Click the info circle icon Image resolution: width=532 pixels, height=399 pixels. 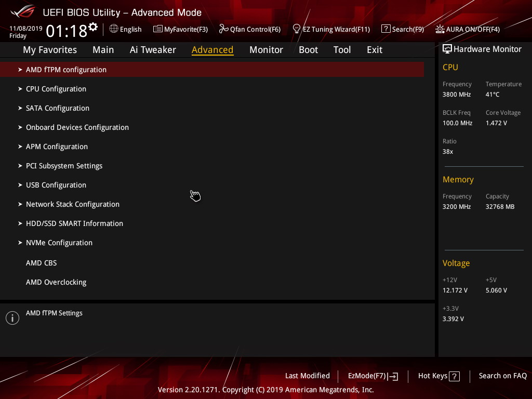12,318
